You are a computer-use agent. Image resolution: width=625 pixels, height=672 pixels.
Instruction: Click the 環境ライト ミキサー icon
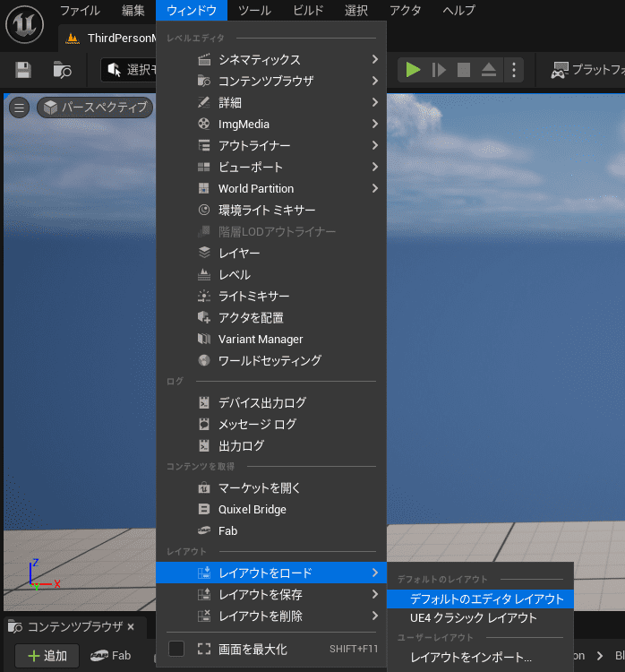[x=204, y=210]
